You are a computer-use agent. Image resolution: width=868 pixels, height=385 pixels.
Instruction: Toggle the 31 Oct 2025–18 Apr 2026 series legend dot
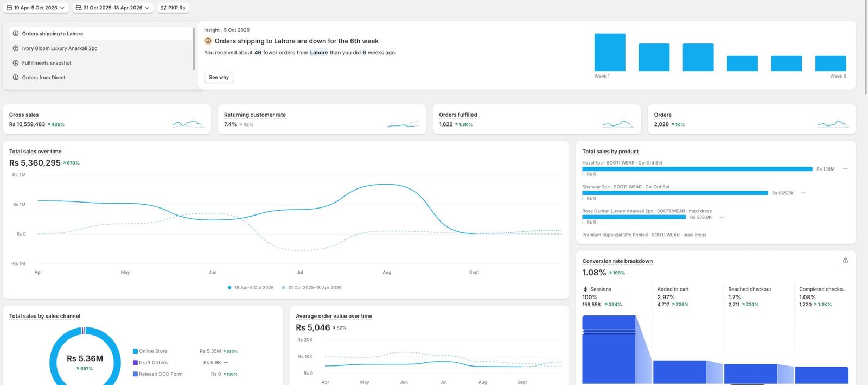pyautogui.click(x=283, y=288)
